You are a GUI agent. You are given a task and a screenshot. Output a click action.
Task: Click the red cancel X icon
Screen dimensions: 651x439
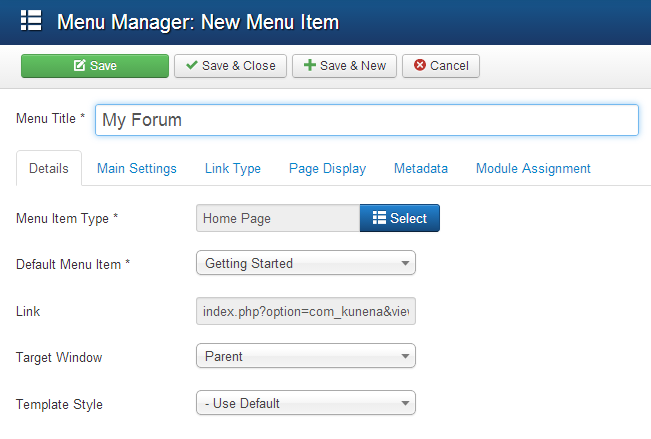[x=420, y=66]
